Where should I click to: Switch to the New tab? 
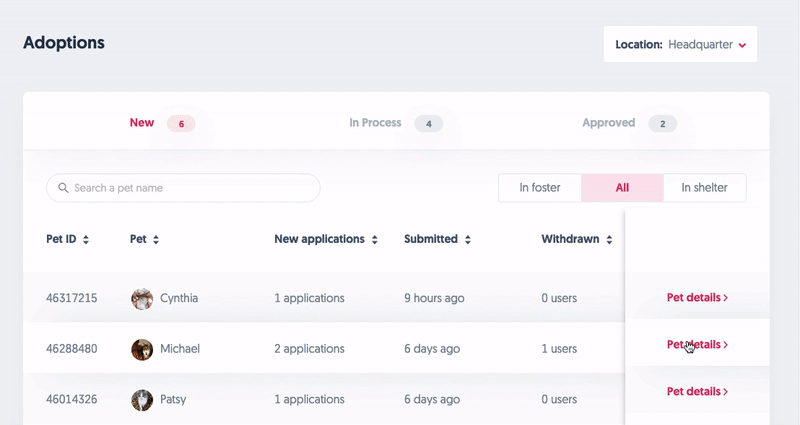142,123
